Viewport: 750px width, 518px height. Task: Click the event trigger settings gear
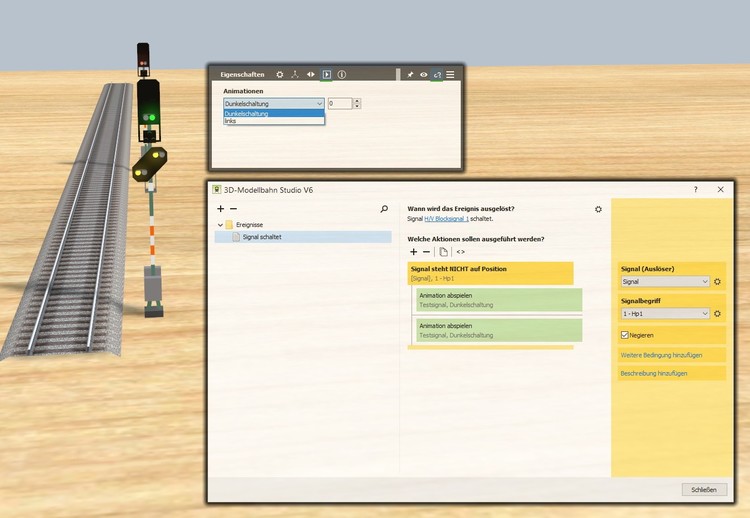coord(598,209)
